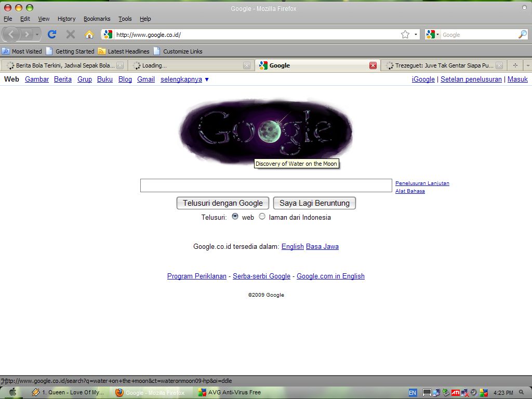
Task: Open the Most Visited bookmark folder
Action: click(22, 51)
